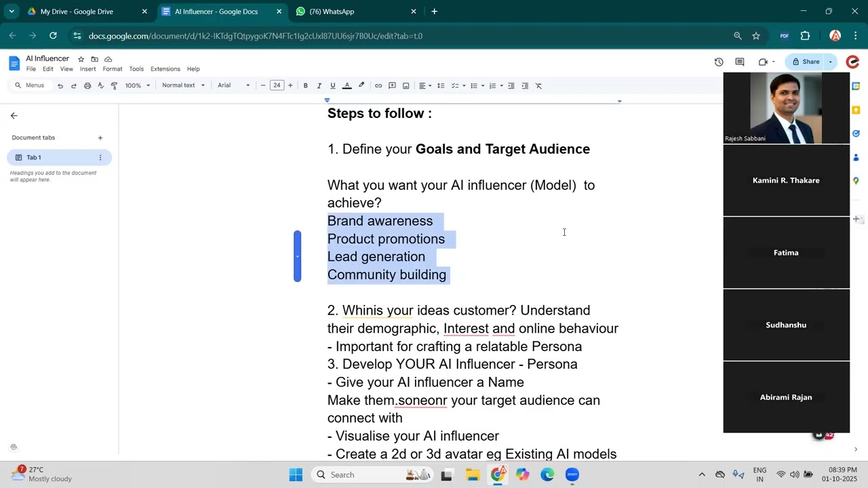Open the Meet call dropdown arrow
The width and height of the screenshot is (868, 488).
click(773, 62)
